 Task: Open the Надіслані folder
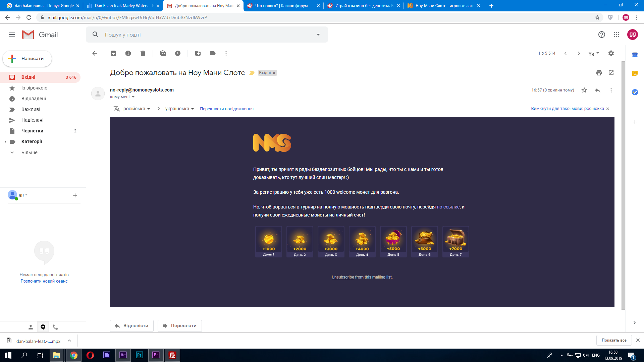click(32, 120)
